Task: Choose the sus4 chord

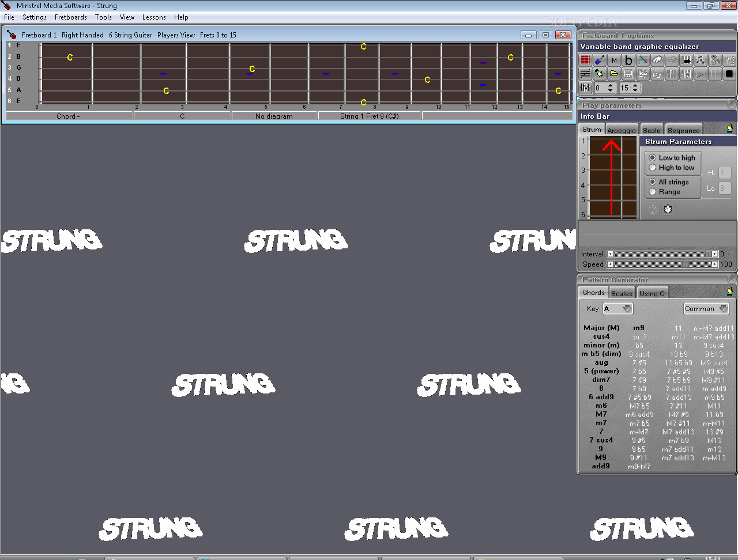Action: coord(601,336)
